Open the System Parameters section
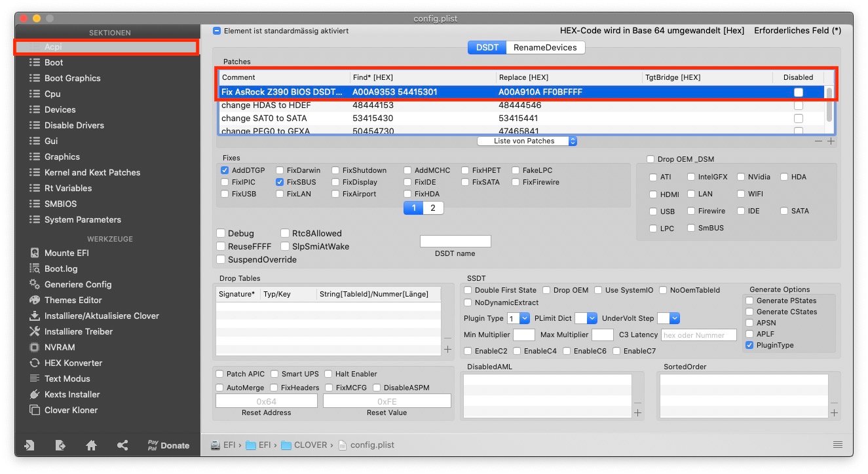Screen dimensions: 868x474 tap(83, 220)
